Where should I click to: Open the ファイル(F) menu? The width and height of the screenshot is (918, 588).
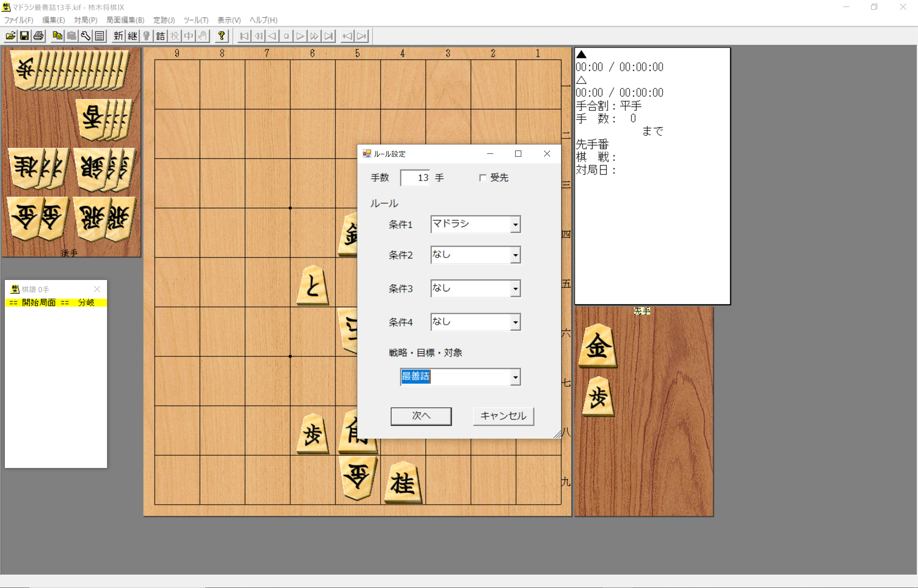[18, 20]
